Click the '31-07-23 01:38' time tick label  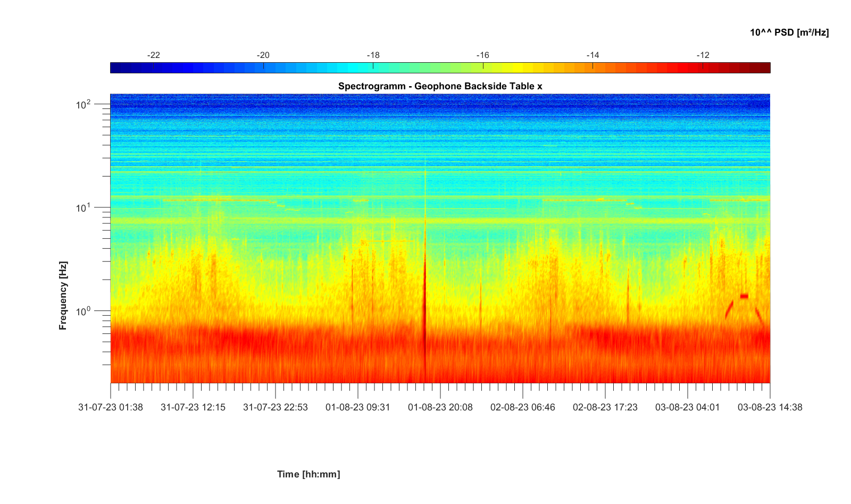click(111, 407)
